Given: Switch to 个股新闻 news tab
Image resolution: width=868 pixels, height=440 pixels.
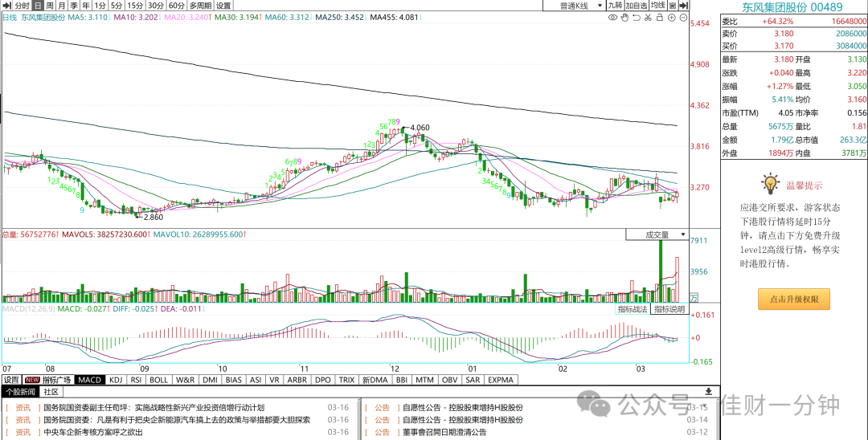Looking at the screenshot, I should pyautogui.click(x=20, y=391).
